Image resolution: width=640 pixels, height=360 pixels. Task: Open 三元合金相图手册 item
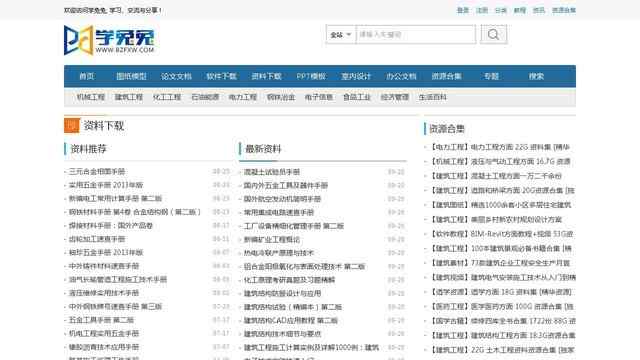(97, 171)
